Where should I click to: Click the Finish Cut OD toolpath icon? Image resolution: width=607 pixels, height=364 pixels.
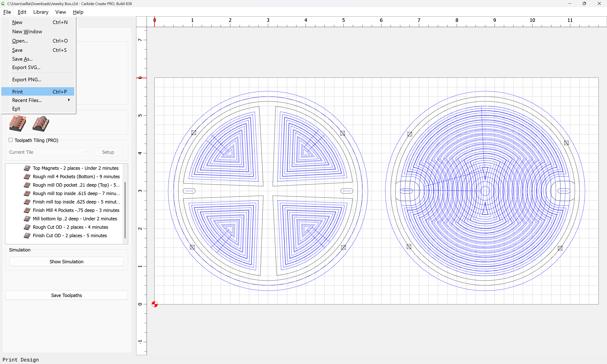pos(27,236)
